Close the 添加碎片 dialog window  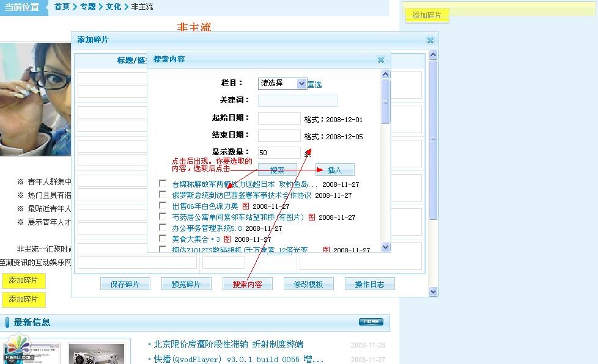pos(430,40)
